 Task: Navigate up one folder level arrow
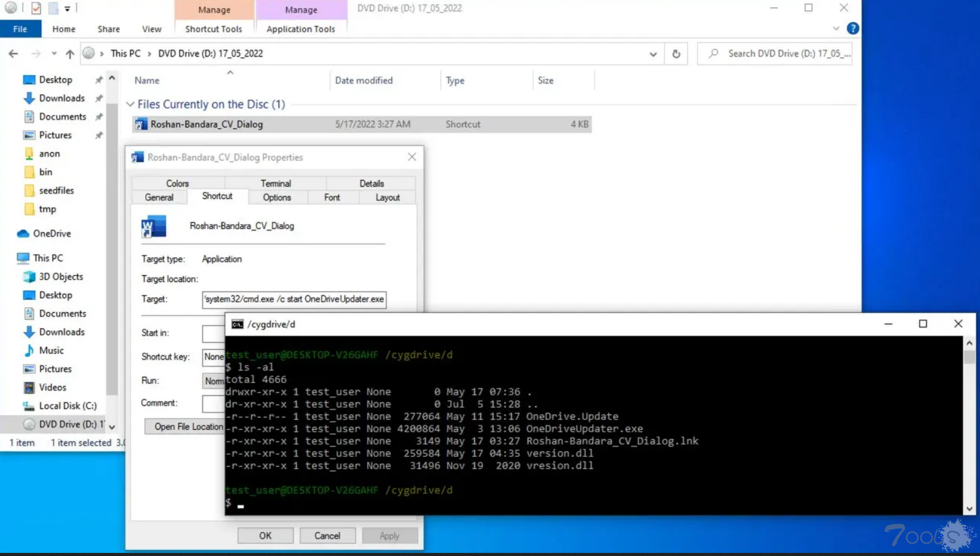[x=70, y=54]
